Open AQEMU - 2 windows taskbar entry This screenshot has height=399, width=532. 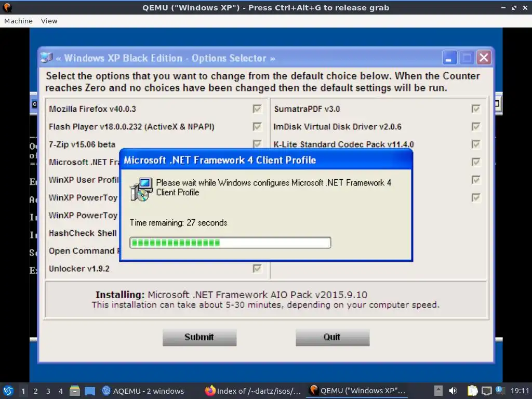click(143, 391)
